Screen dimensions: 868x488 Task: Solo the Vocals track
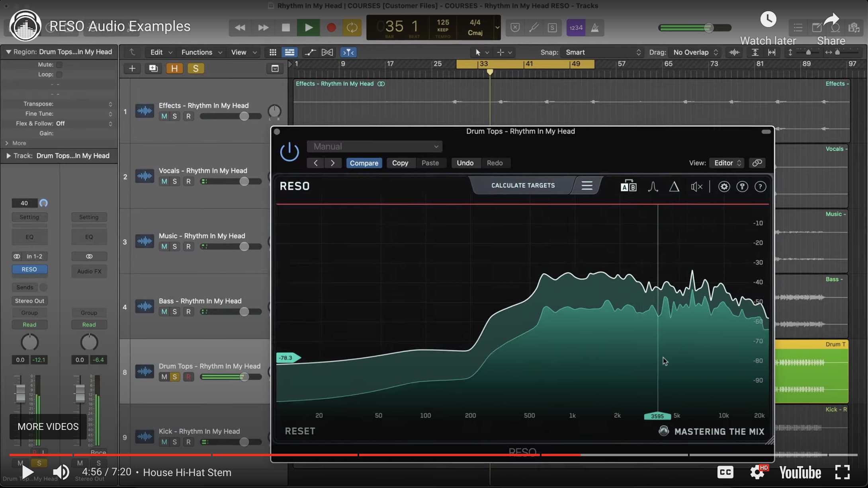[174, 182]
